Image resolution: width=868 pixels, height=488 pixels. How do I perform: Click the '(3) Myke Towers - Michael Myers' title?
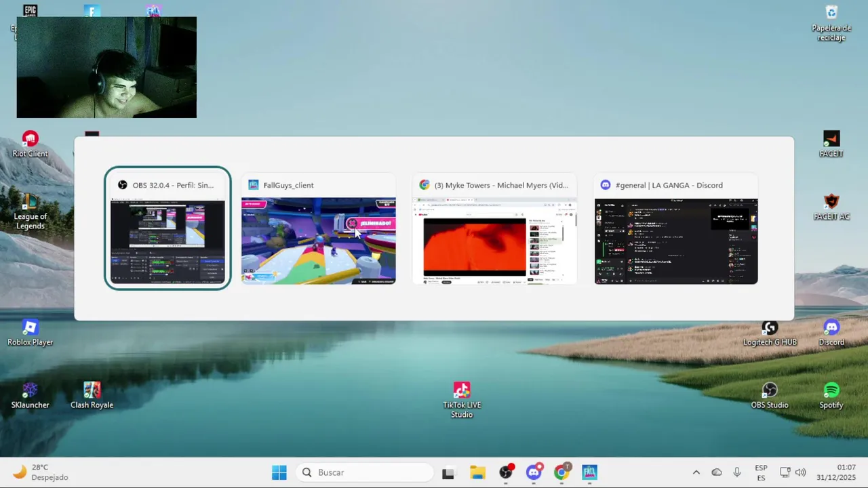[501, 185]
